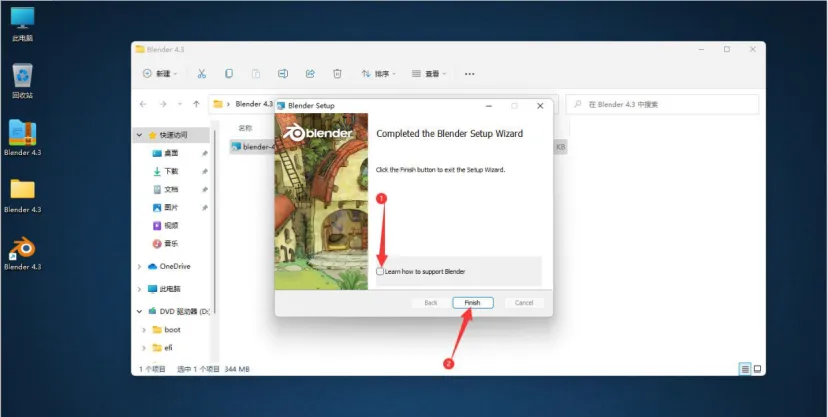Select the DVD drive (D:) in navigation pane

point(179,311)
